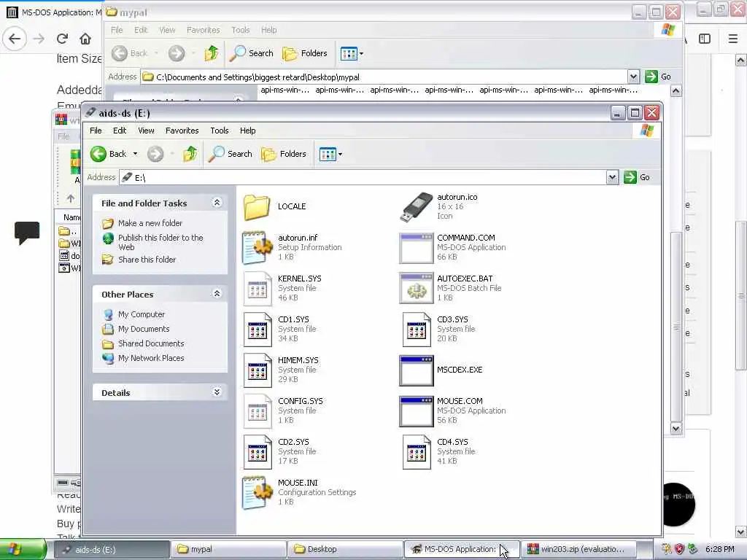
Task: Click Folders in the mypal window toolbar
Action: (x=305, y=53)
